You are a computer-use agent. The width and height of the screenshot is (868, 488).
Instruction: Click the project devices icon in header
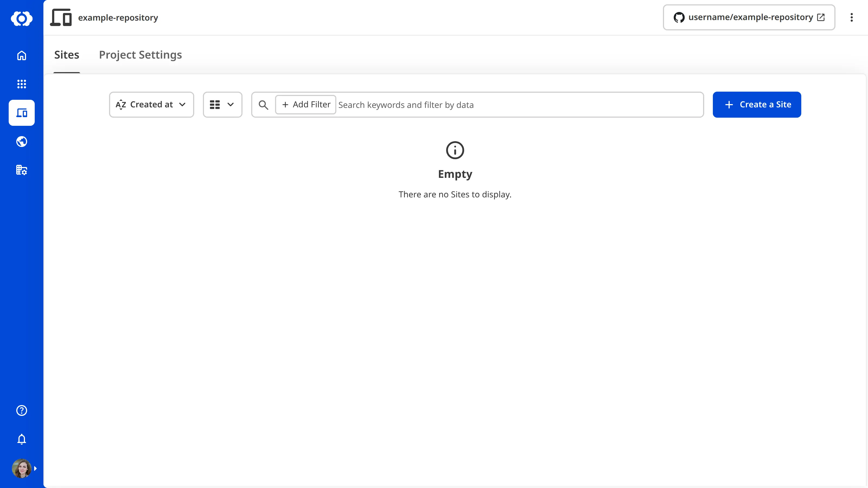pyautogui.click(x=61, y=18)
